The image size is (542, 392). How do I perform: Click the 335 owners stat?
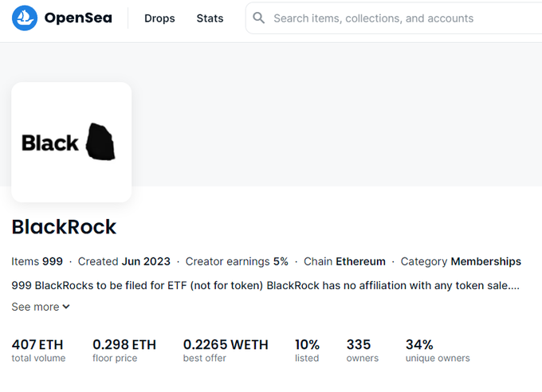point(362,351)
